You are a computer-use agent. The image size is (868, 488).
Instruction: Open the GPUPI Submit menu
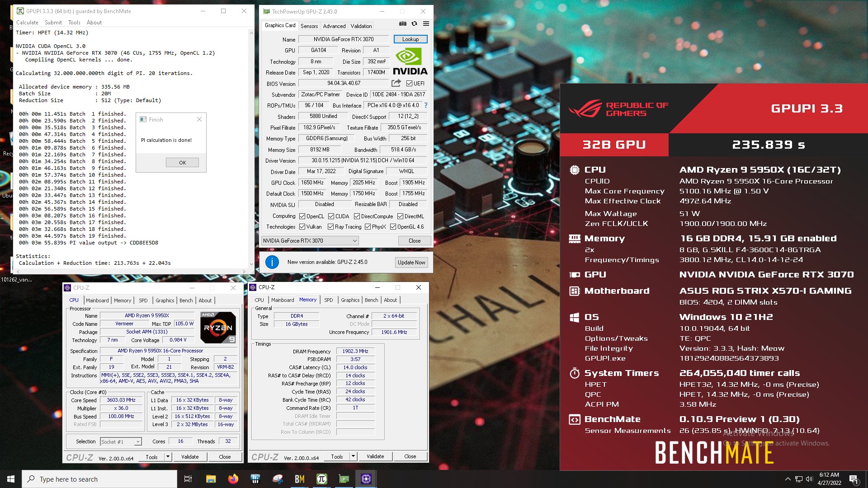pos(53,23)
